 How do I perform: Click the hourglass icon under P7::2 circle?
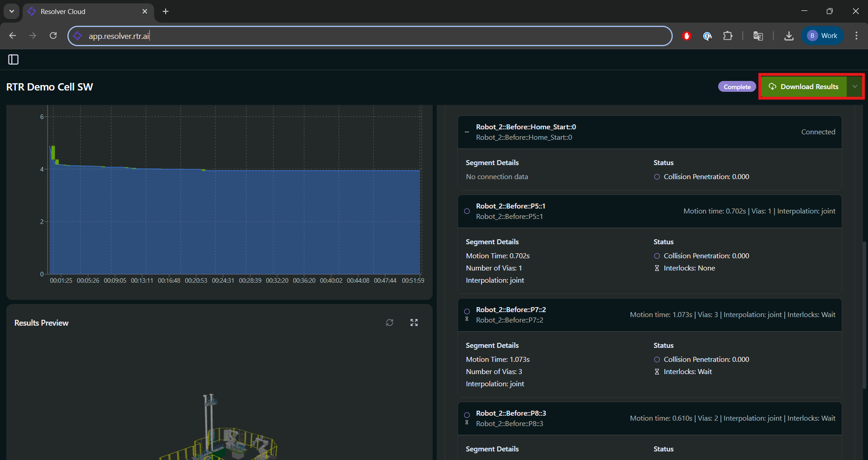(x=467, y=319)
